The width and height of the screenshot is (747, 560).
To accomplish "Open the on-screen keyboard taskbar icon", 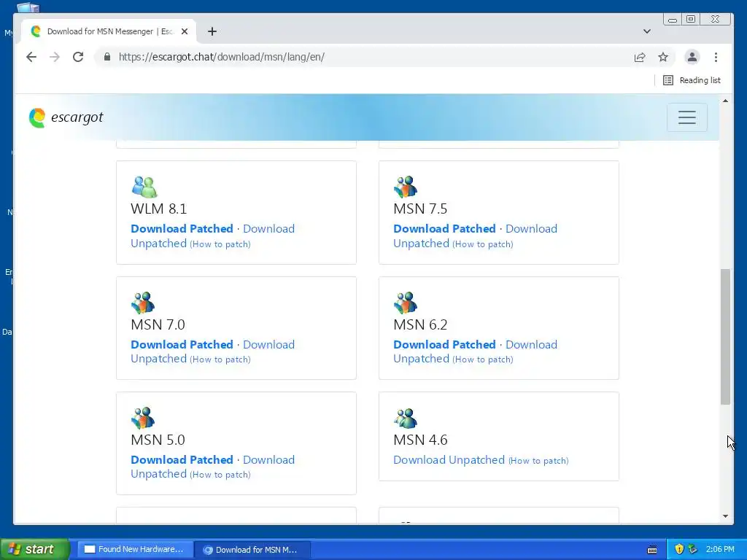I will pos(652,550).
